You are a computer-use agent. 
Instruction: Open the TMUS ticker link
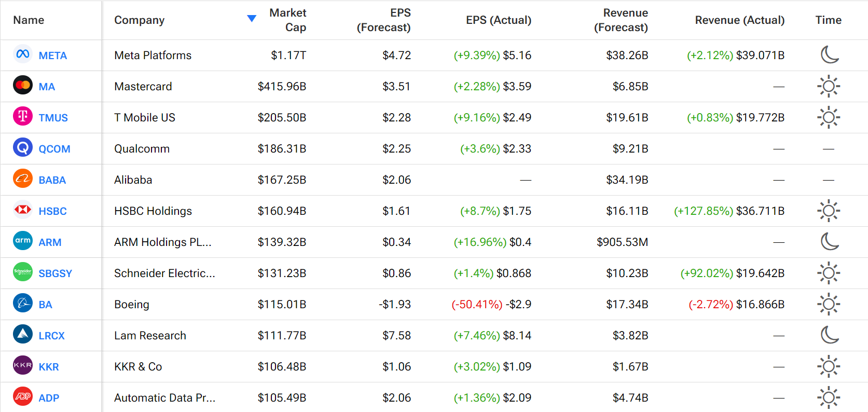point(53,118)
